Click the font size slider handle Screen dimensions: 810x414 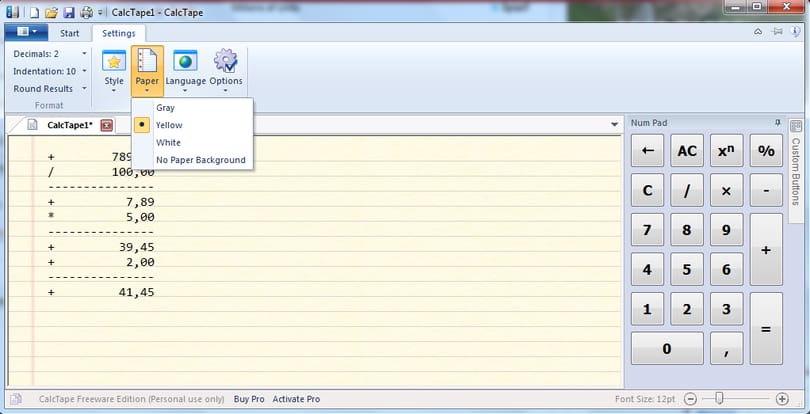point(719,398)
